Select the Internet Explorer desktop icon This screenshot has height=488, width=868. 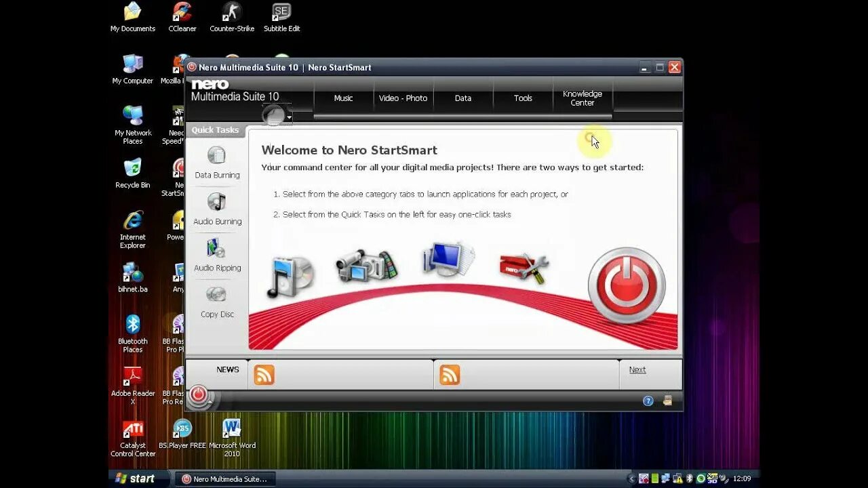(133, 230)
